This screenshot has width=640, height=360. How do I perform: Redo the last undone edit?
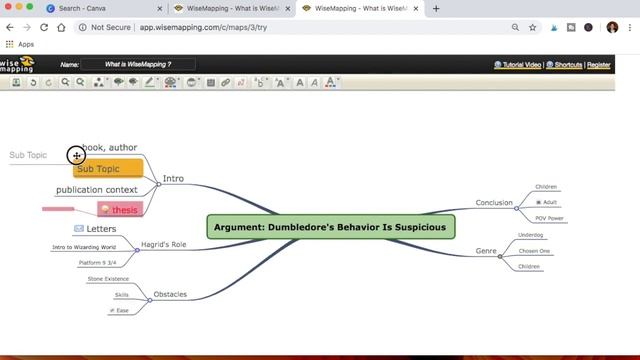pyautogui.click(x=49, y=82)
